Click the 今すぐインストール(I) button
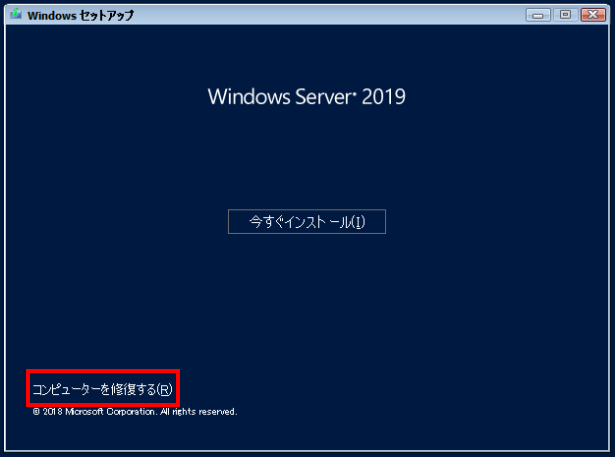The width and height of the screenshot is (615, 457). [307, 222]
